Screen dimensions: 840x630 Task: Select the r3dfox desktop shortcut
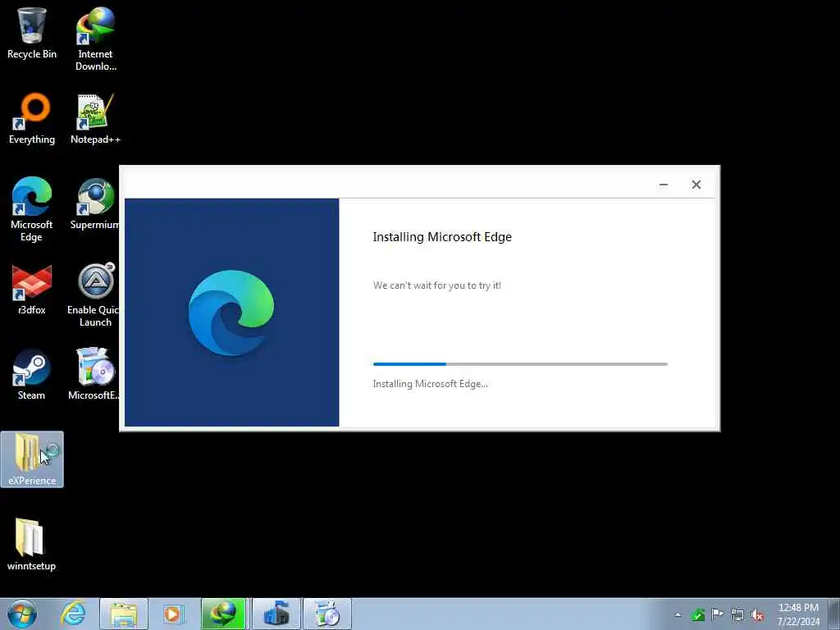pos(32,290)
